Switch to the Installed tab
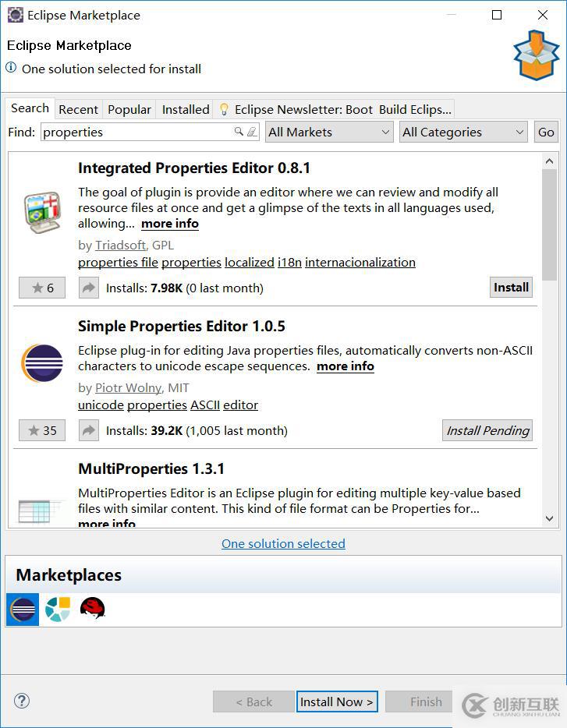Image resolution: width=567 pixels, height=728 pixels. coord(186,110)
